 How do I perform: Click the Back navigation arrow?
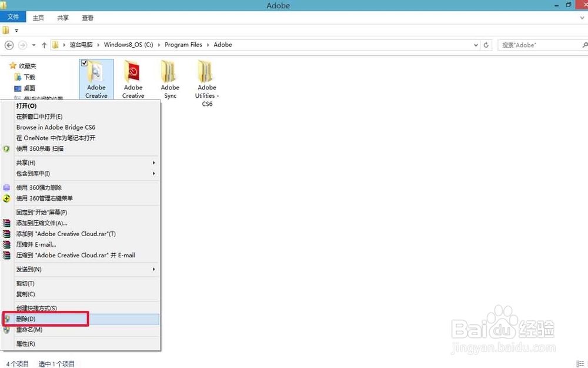(9, 45)
